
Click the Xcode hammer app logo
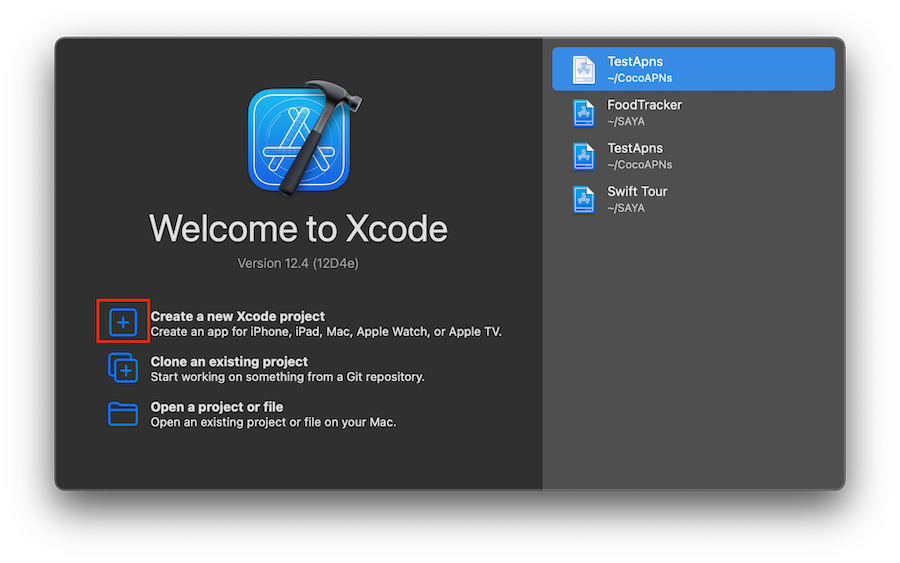(304, 138)
